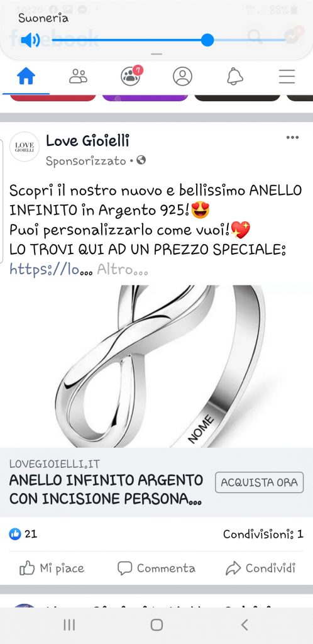Open the Love Gioielli page name
Screen dimensions: 313x644
click(87, 141)
